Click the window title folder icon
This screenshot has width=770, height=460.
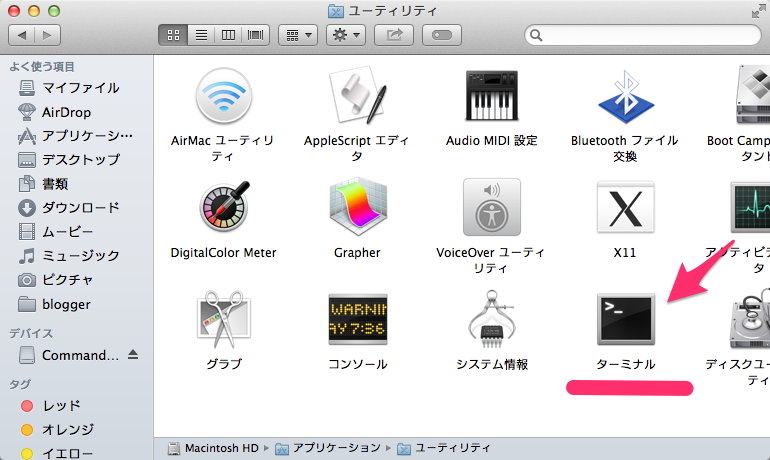click(335, 11)
